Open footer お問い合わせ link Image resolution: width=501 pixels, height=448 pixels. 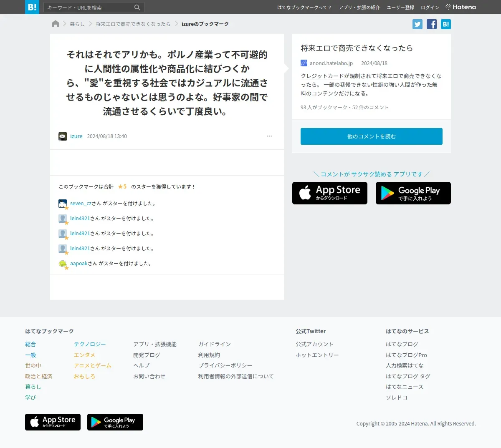[149, 376]
